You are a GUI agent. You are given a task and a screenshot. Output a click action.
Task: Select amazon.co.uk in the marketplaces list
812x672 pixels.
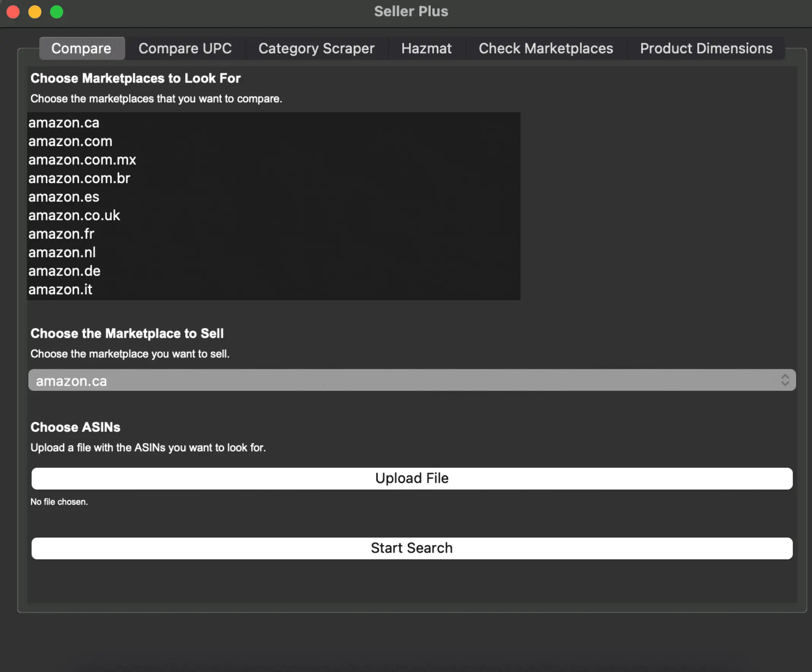click(273, 216)
